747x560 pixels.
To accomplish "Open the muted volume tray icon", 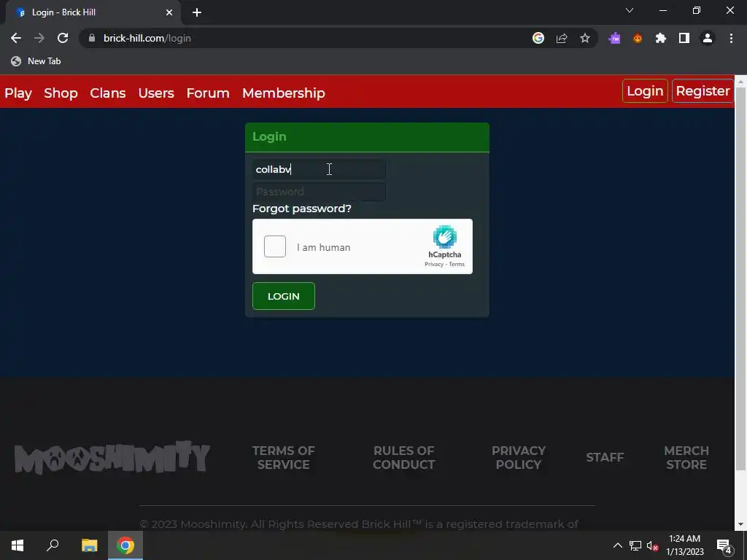I will click(652, 545).
